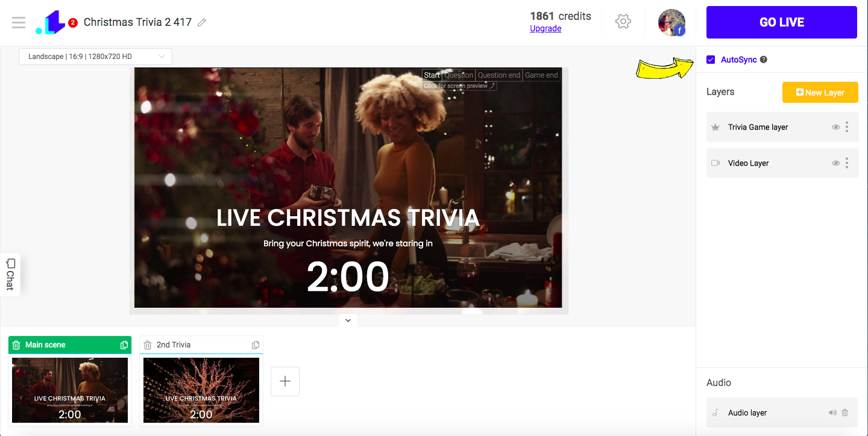Viewport: 868px width, 436px height.
Task: Open the hamburger menu
Action: 19,22
